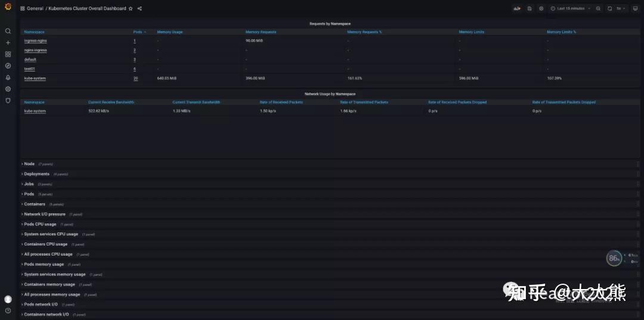
Task: Click the pod count 6 link
Action: click(x=135, y=69)
